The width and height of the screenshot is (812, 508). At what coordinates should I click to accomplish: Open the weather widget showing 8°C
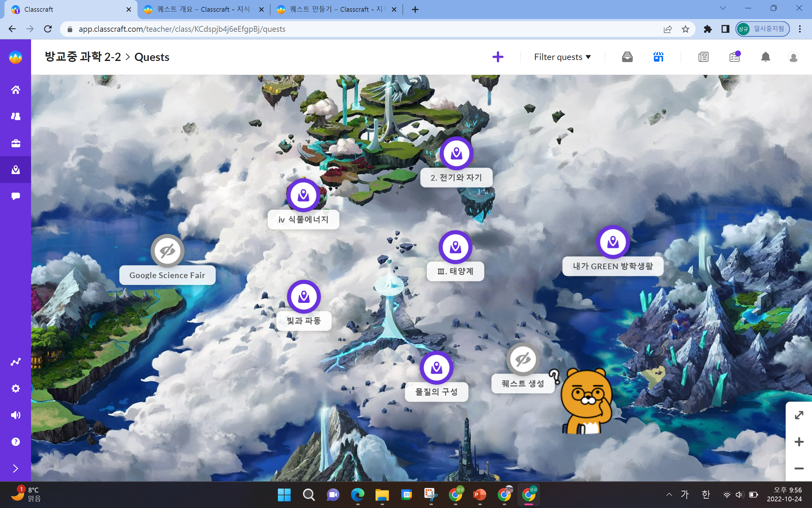click(x=26, y=494)
